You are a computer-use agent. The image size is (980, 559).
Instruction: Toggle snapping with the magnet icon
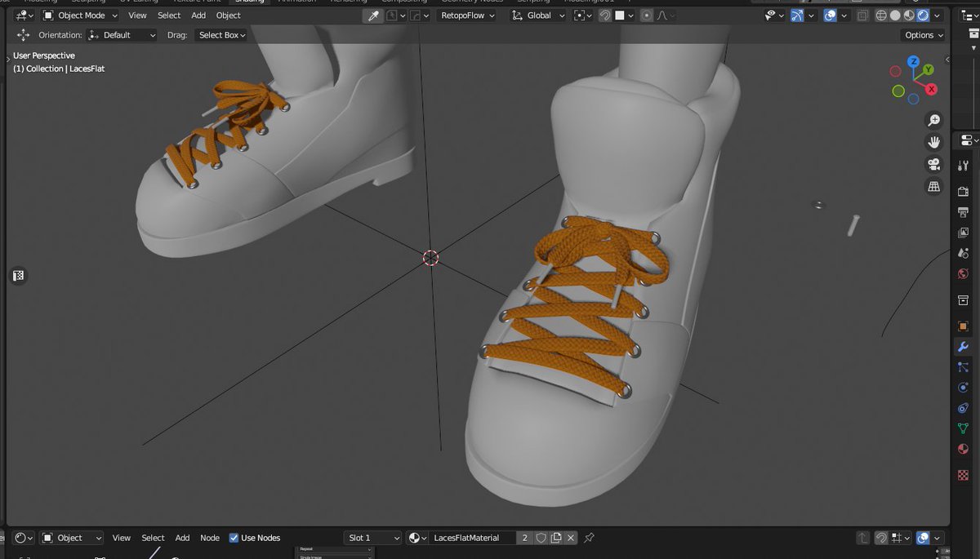604,16
